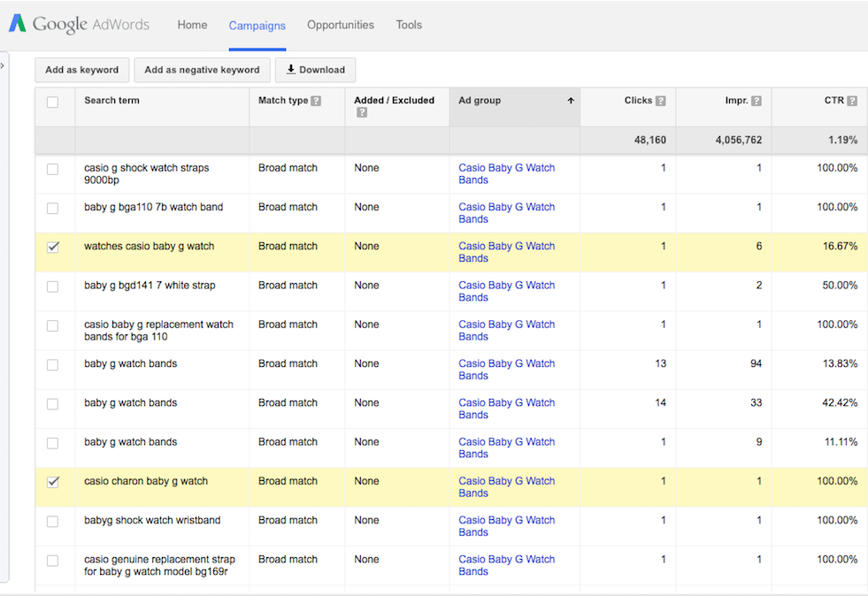
Task: Open ad group link in genuine replacement strap row
Action: pos(506,566)
